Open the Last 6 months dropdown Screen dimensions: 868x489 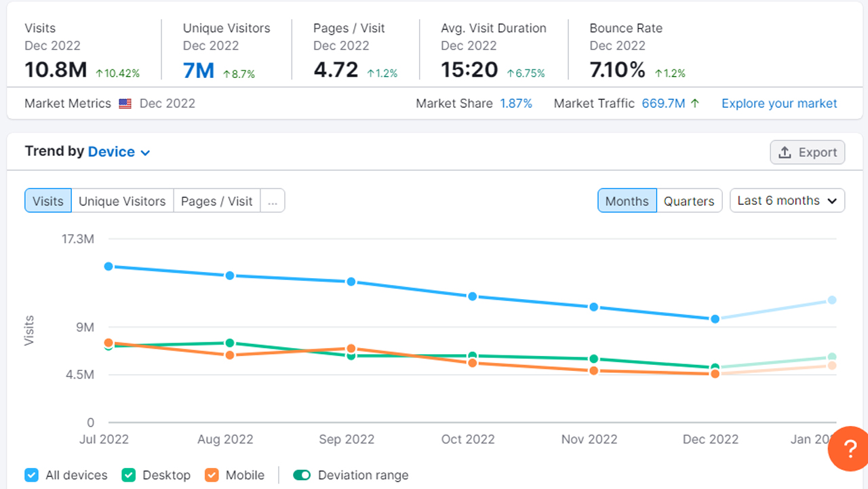pos(787,200)
